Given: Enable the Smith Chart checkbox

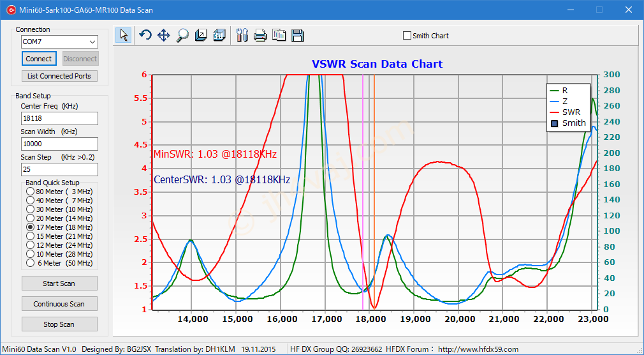Looking at the screenshot, I should [x=407, y=36].
